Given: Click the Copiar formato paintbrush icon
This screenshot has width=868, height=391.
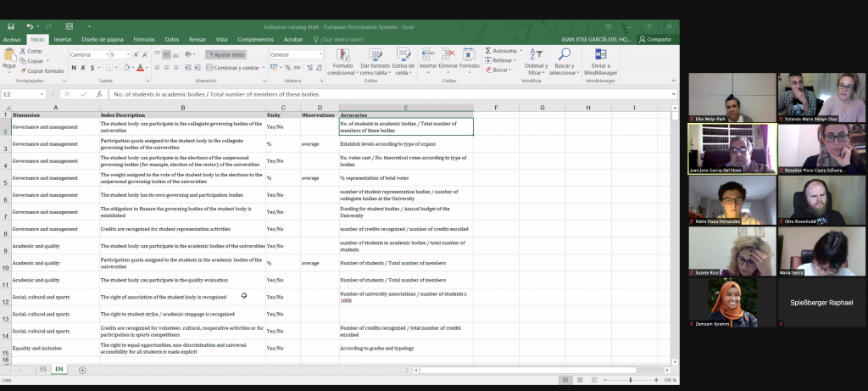Looking at the screenshot, I should click(x=23, y=70).
